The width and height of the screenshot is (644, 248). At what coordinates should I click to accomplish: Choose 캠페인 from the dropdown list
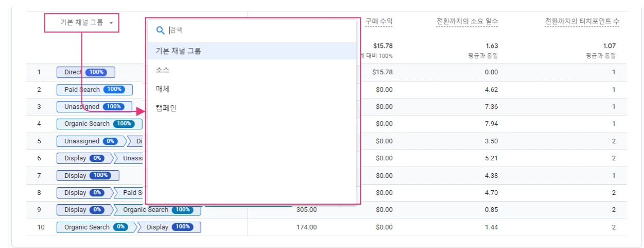tap(252, 108)
